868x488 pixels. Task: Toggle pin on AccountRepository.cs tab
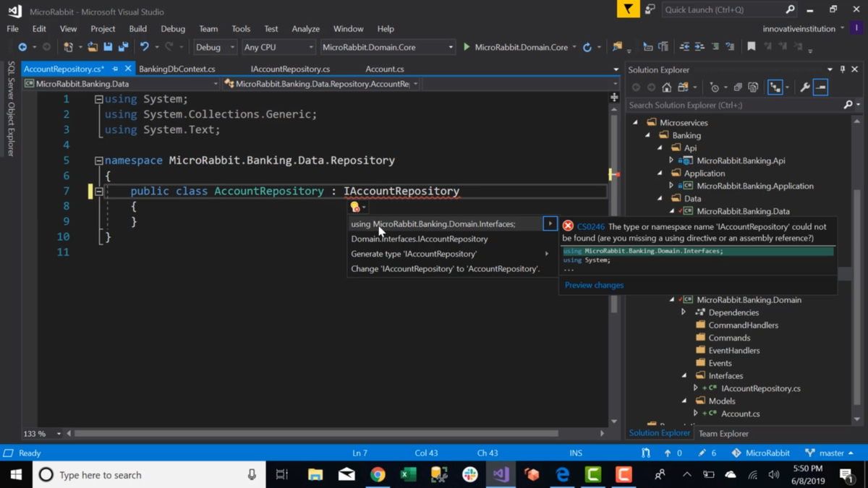coord(115,69)
